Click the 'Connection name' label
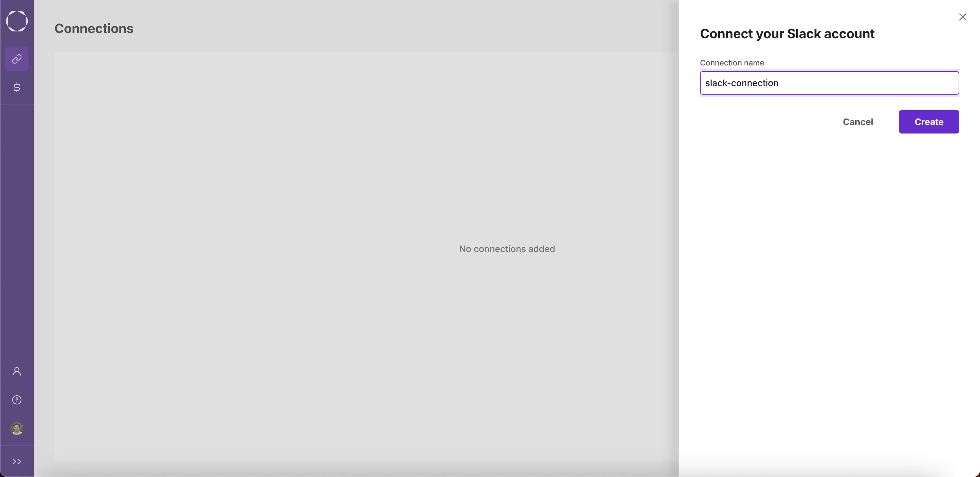The height and width of the screenshot is (477, 980). point(732,63)
